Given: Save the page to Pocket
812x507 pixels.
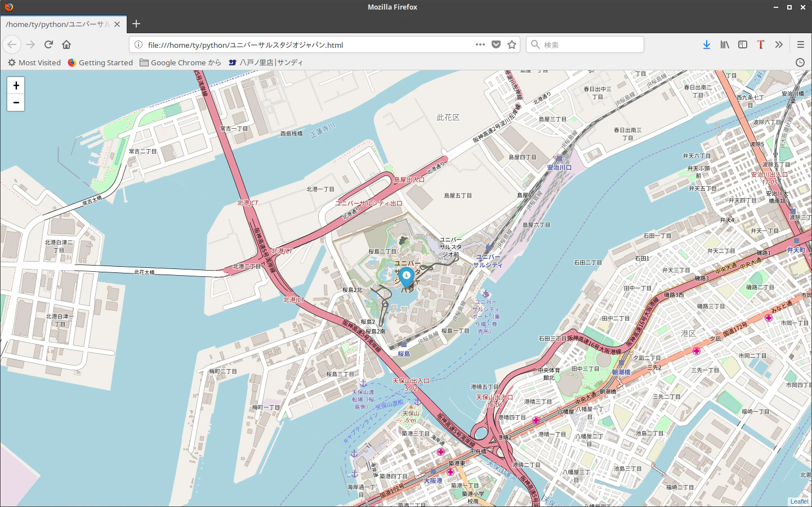Looking at the screenshot, I should point(496,44).
